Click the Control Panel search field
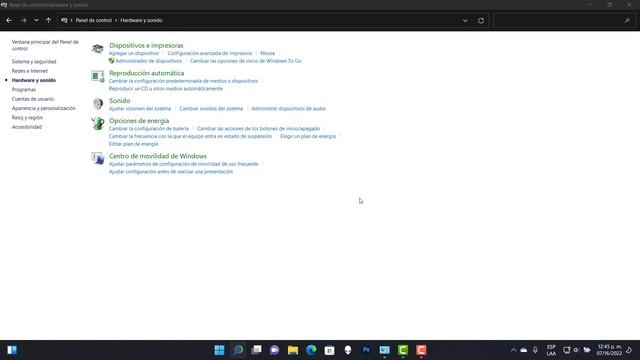Viewport: 640px width, 360px height. coord(563,20)
